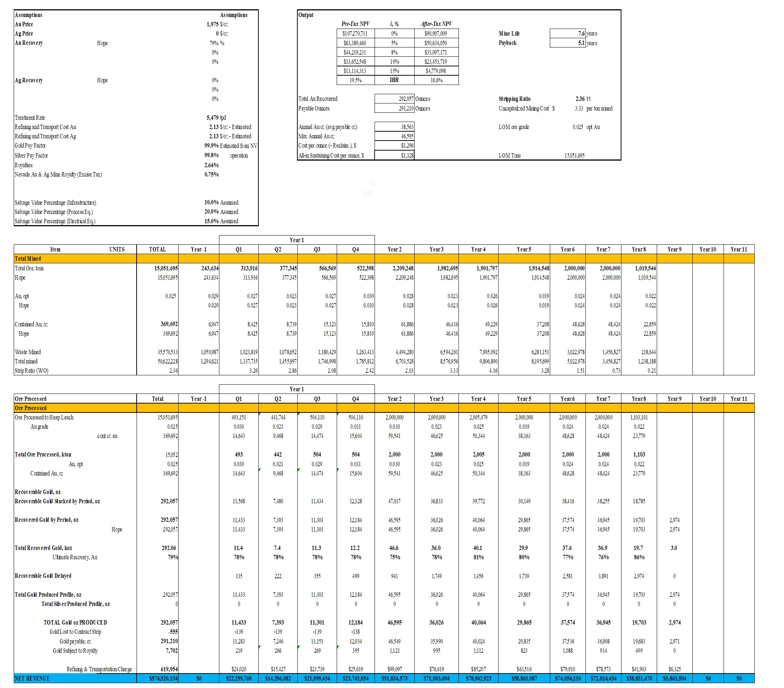Select the Royalties 2.64% assumption value

[x=211, y=165]
